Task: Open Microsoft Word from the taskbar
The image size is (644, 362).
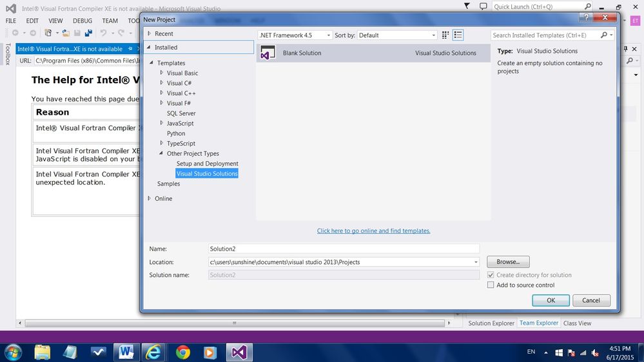Action: (x=126, y=352)
